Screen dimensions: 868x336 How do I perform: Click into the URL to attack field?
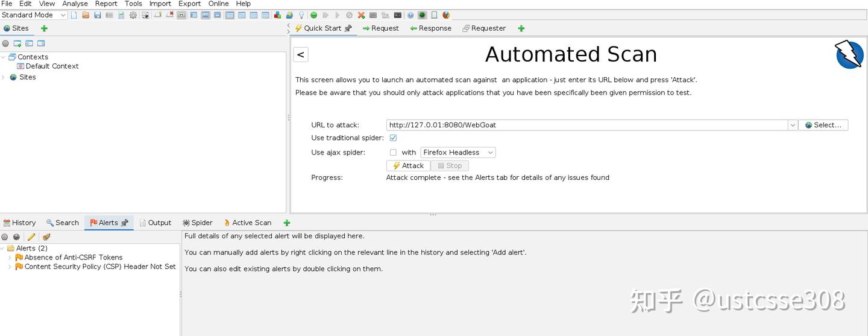point(587,125)
